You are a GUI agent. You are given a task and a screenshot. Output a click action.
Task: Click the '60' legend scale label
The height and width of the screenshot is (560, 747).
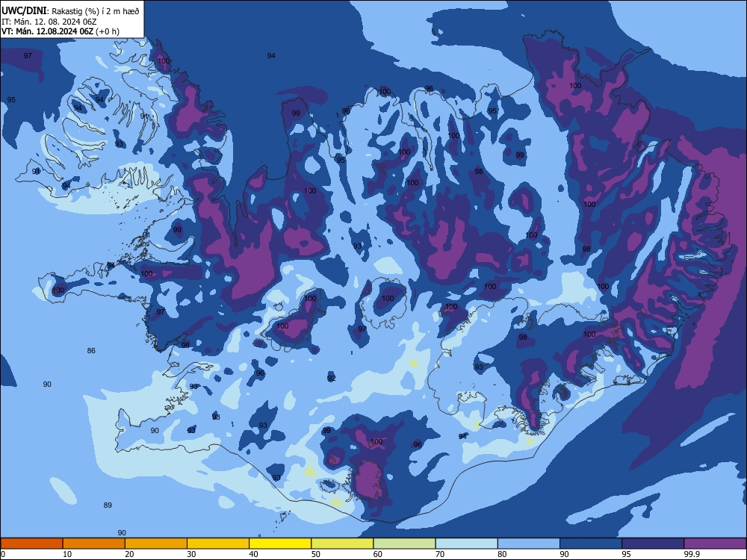coord(378,554)
